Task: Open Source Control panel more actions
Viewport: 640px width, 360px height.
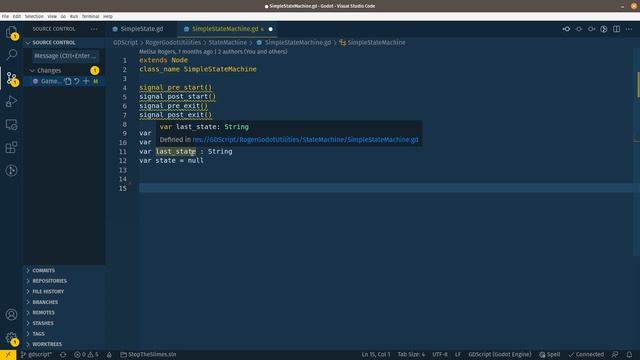Action: (94, 29)
